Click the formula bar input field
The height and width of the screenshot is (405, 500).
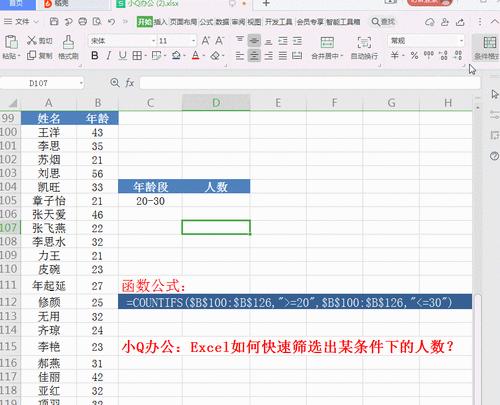310,83
